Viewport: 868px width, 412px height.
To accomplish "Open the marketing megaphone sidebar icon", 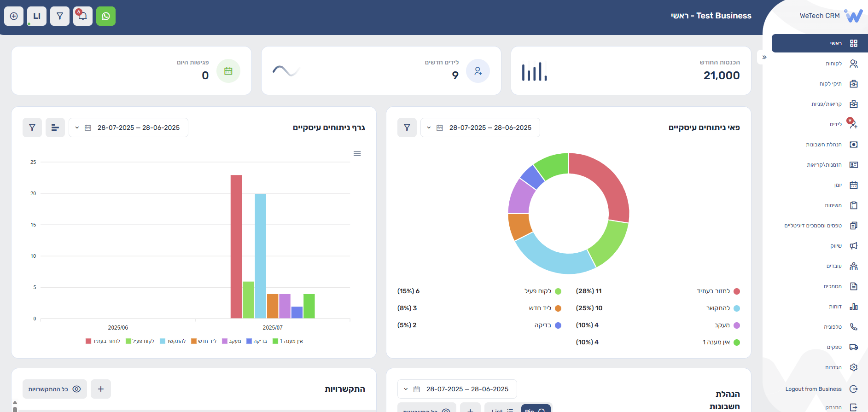I will [x=853, y=246].
